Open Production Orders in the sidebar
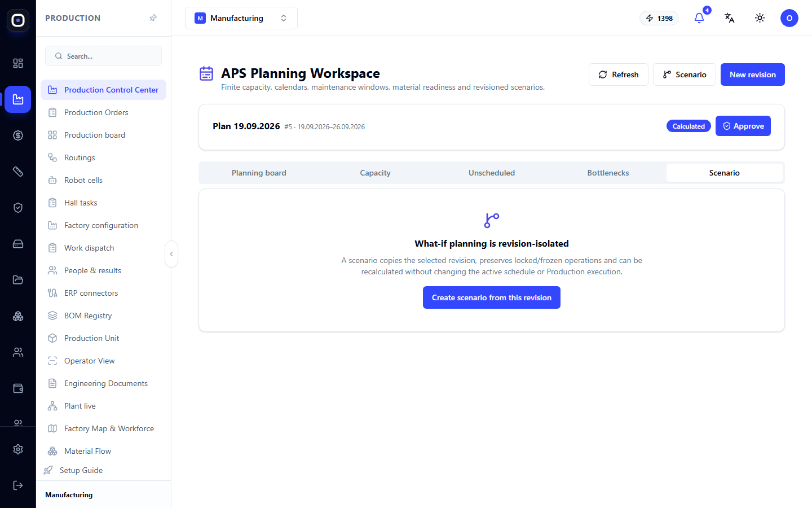This screenshot has height=508, width=812. [103, 112]
